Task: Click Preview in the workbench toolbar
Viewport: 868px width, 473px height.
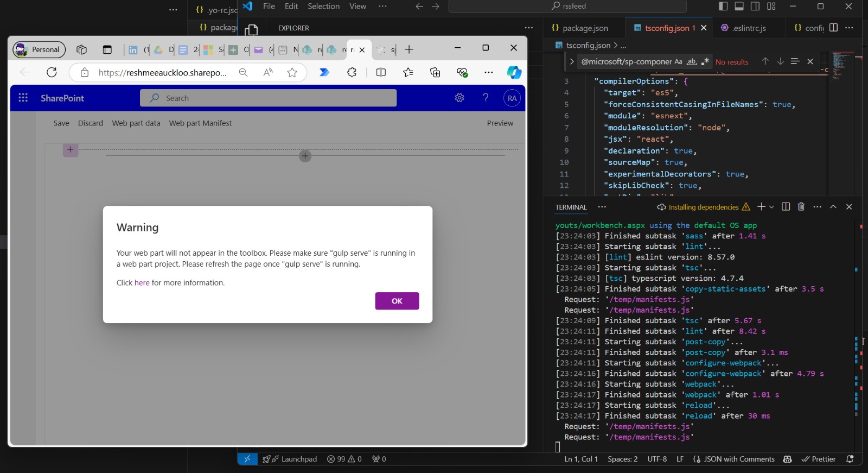Action: coord(500,123)
